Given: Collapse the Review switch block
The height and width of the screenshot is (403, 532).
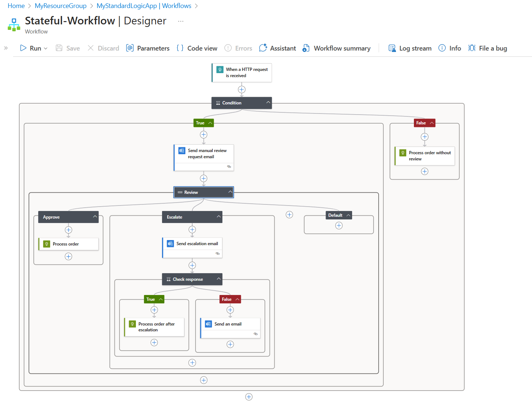Looking at the screenshot, I should [230, 192].
